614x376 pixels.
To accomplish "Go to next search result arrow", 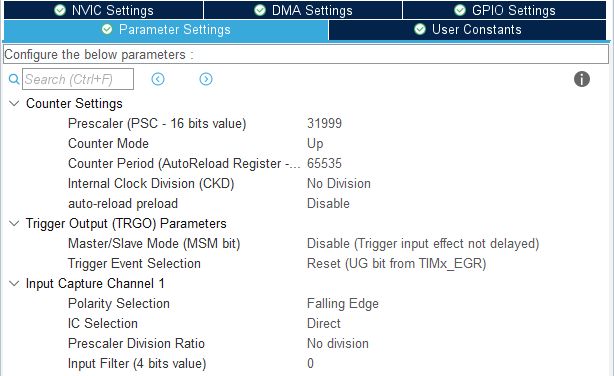I will click(206, 79).
